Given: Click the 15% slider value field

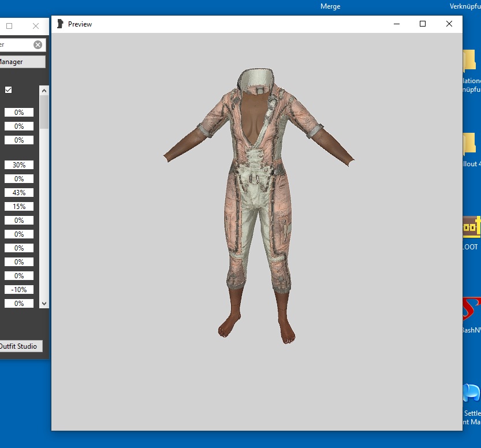Looking at the screenshot, I should click(x=18, y=206).
